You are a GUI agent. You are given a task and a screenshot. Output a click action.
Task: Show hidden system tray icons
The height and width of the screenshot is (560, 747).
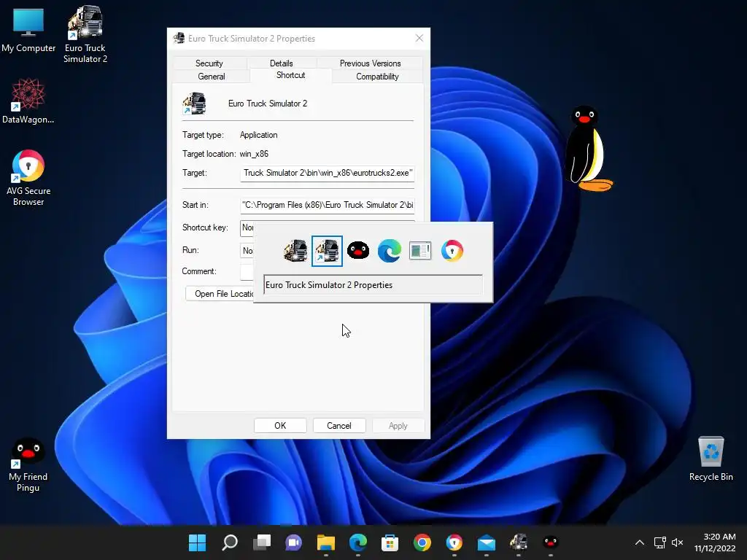point(640,542)
